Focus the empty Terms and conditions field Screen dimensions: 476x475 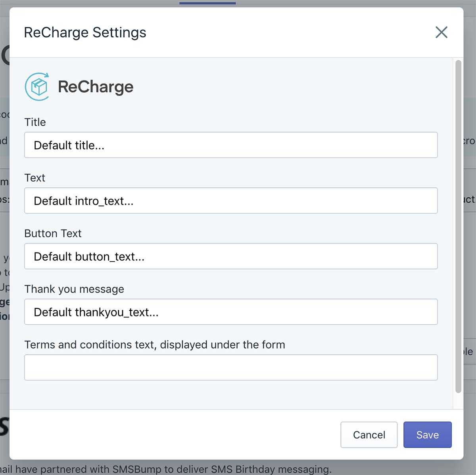click(231, 367)
